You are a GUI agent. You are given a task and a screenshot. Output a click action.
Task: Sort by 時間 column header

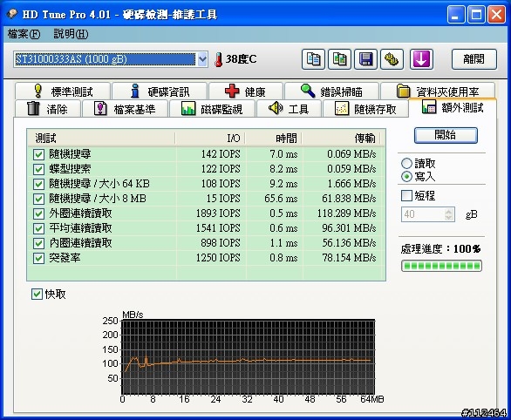point(274,138)
